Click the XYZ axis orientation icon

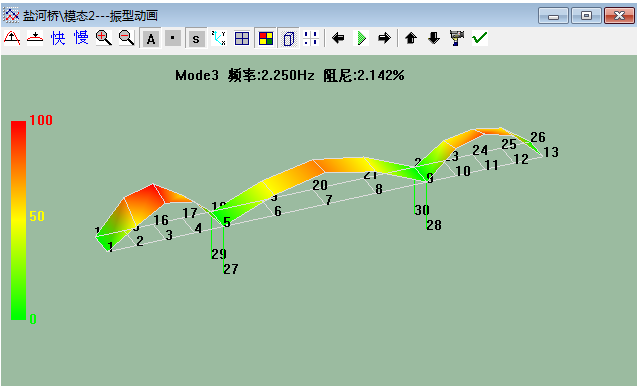pyautogui.click(x=219, y=38)
